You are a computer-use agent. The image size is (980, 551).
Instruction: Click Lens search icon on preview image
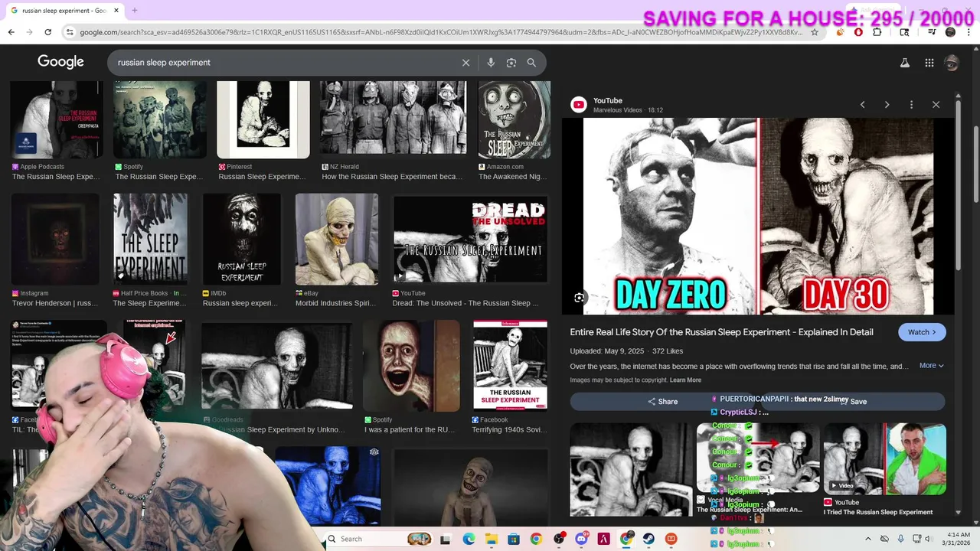click(x=580, y=298)
